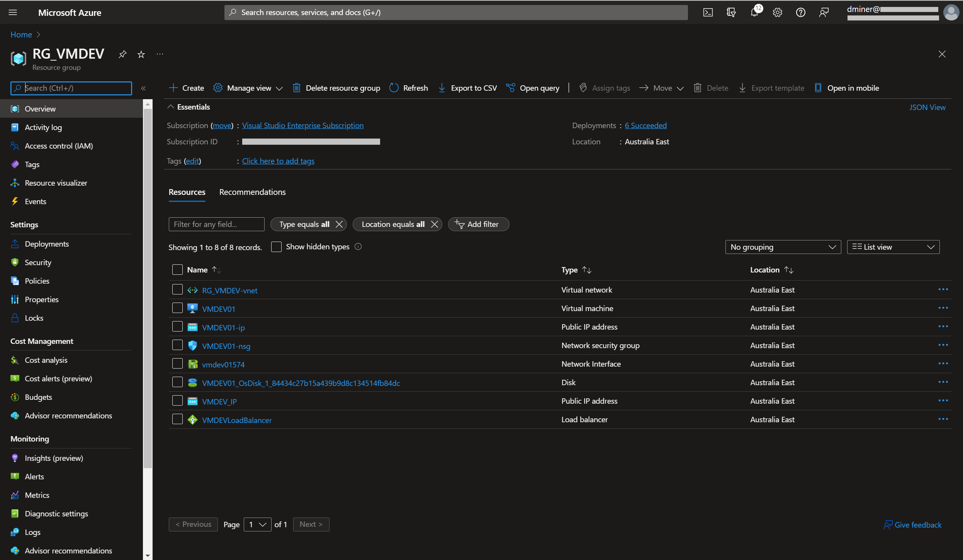
Task: Check the VMDEV_IP row checkbox
Action: (x=177, y=401)
